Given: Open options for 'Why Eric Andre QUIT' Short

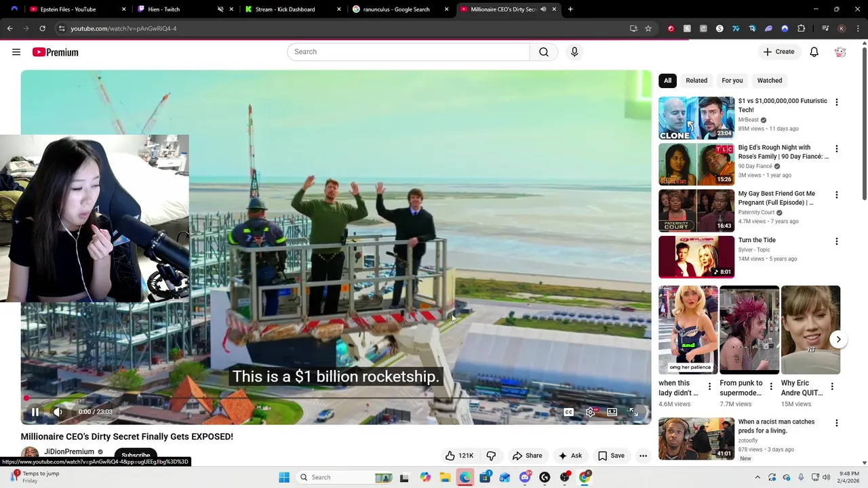Looking at the screenshot, I should pyautogui.click(x=831, y=386).
